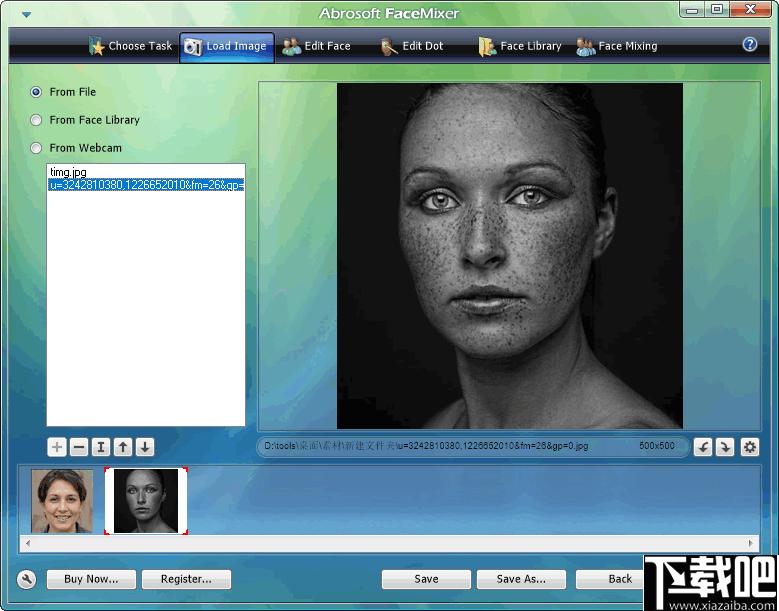This screenshot has width=779, height=611.
Task: Rotate the image counter-clockwise
Action: point(703,447)
